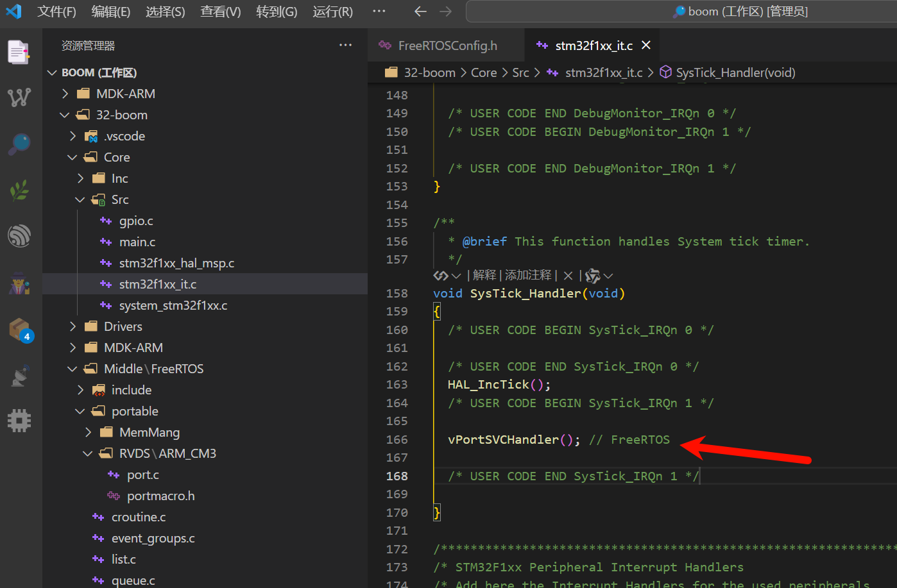The height and width of the screenshot is (588, 897).
Task: Open the Source Control graph view
Action: point(19,97)
